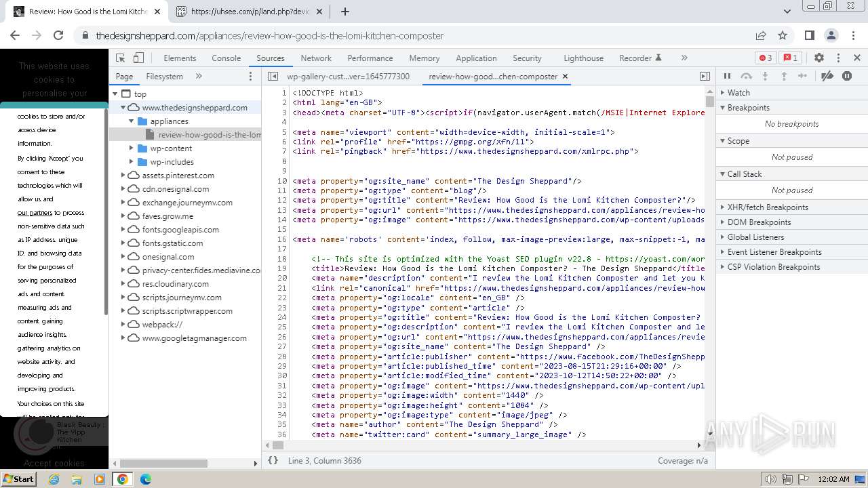This screenshot has height=488, width=868.
Task: Expand the www.googletagmanager.com domain
Action: [x=123, y=338]
